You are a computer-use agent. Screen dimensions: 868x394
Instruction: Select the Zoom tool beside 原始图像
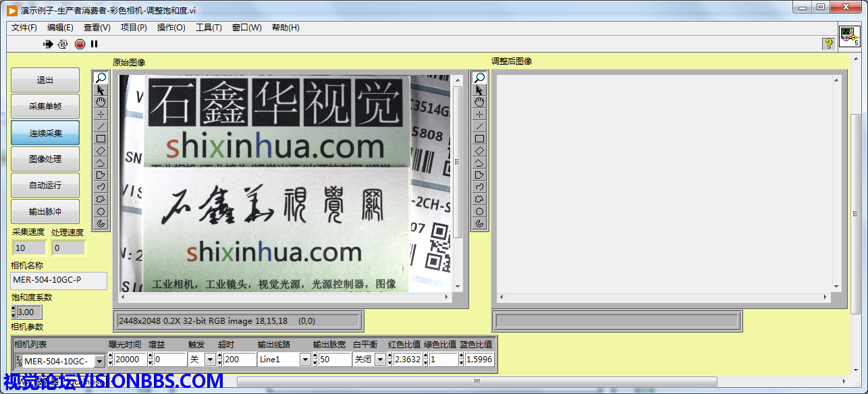[101, 78]
